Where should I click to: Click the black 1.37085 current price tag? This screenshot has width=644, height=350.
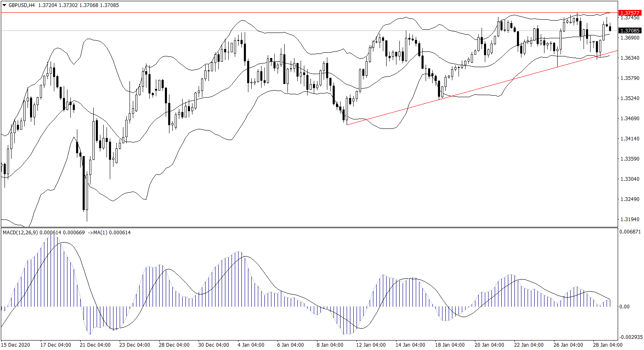tap(630, 30)
